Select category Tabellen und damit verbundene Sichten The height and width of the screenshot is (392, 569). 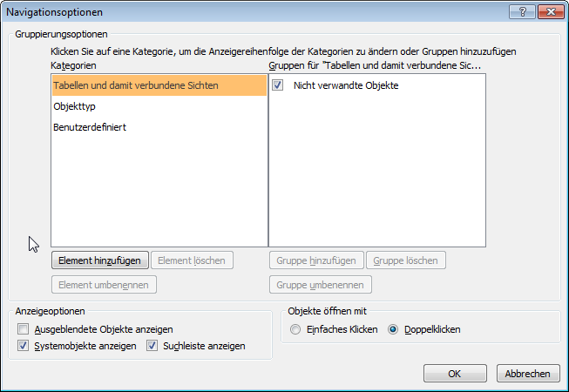[136, 85]
